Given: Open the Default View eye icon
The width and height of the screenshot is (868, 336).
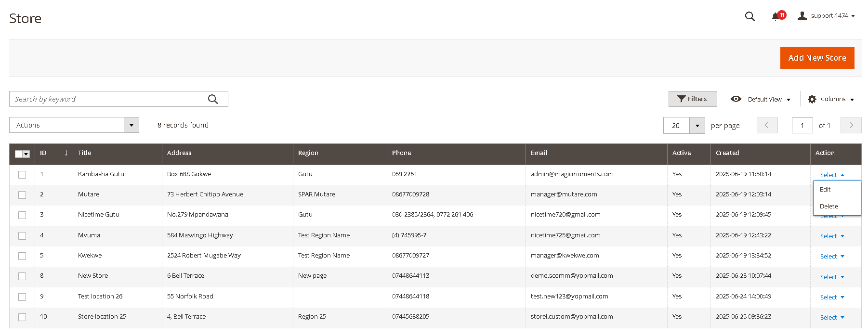Looking at the screenshot, I should [736, 99].
